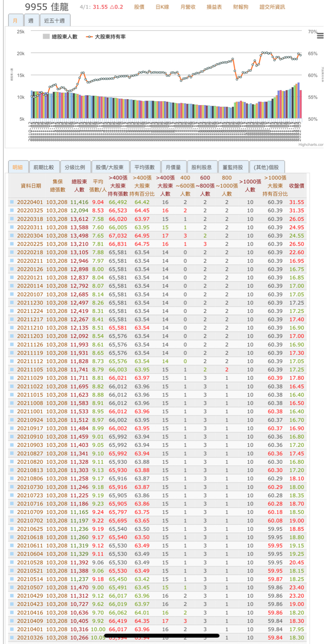Toggle the 大股東持有率 legend series
Screen dimensions: 324x644
click(106, 37)
